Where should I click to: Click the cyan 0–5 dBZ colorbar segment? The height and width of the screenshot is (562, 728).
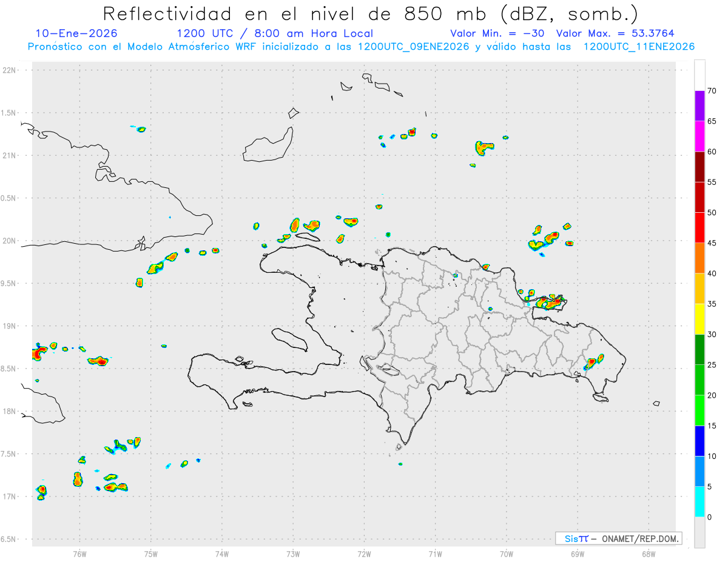tap(699, 502)
